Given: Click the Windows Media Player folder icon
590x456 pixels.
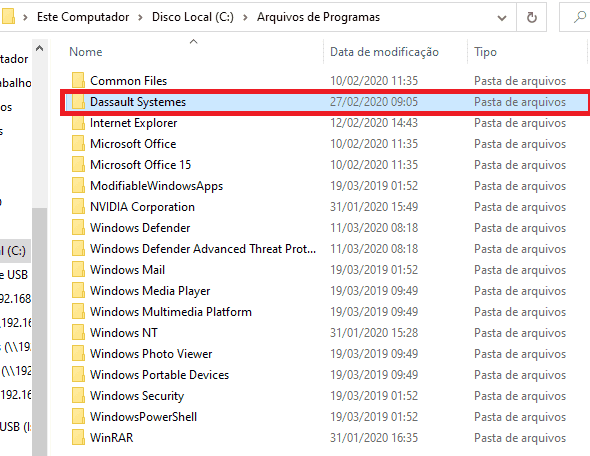Looking at the screenshot, I should [x=78, y=290].
